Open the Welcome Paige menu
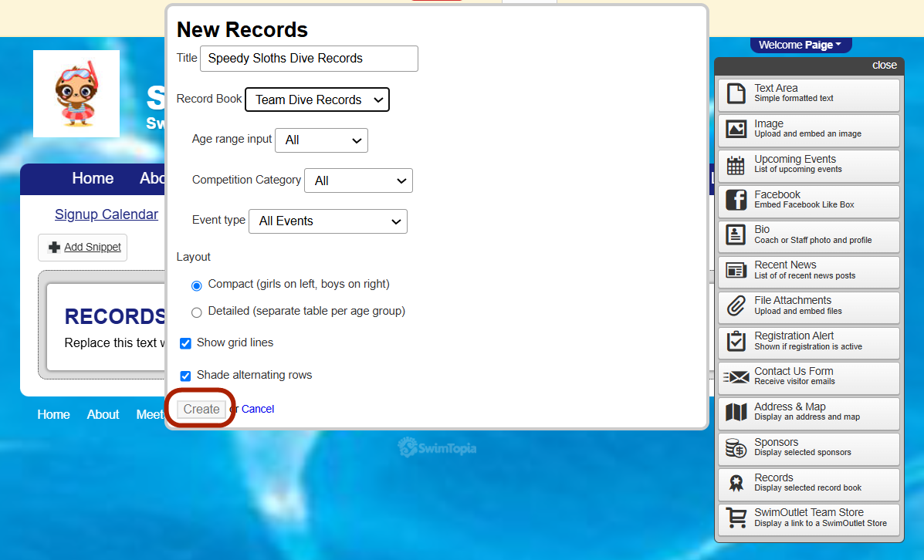924x560 pixels. click(x=800, y=45)
